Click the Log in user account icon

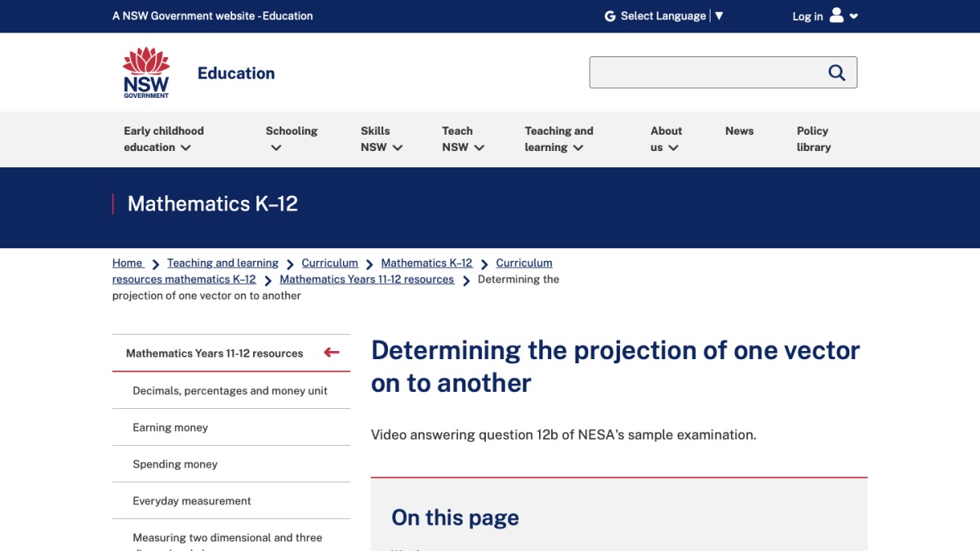pos(835,15)
